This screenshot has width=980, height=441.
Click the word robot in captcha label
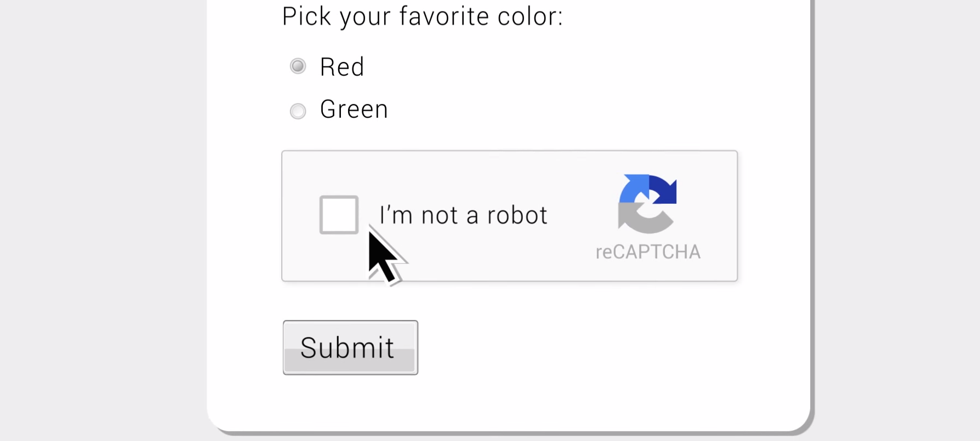(517, 215)
